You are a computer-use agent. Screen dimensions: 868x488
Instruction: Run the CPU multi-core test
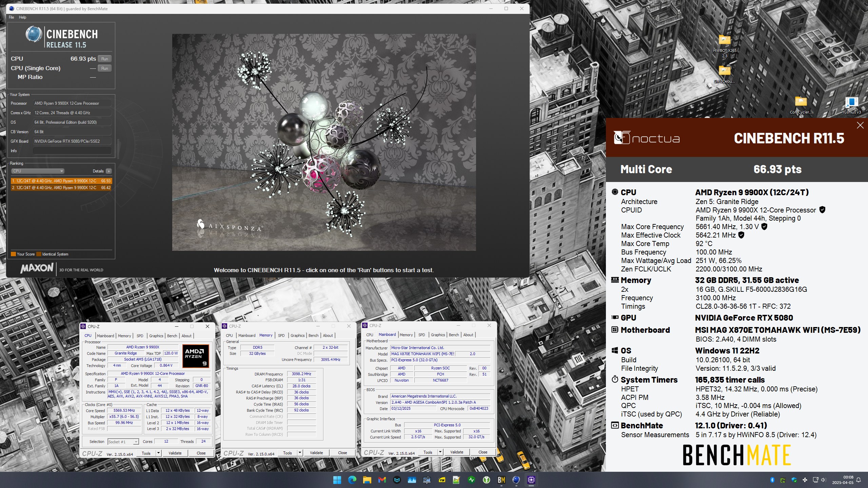(105, 59)
